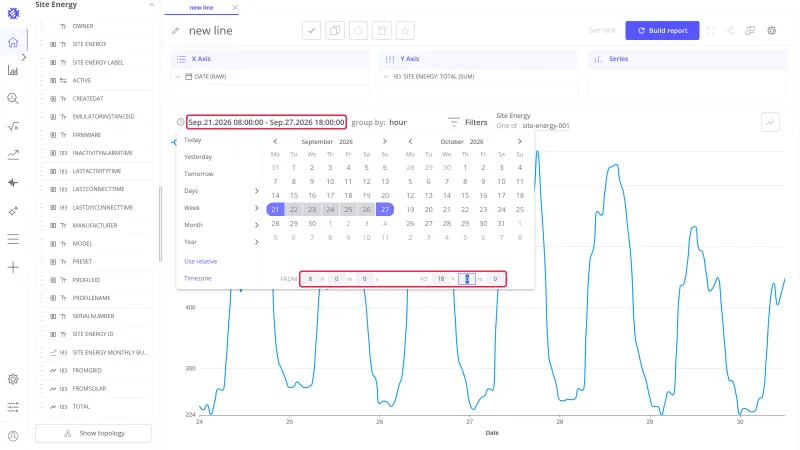Click the Use relative link
Screen dimensions: 800x450
pos(201,261)
